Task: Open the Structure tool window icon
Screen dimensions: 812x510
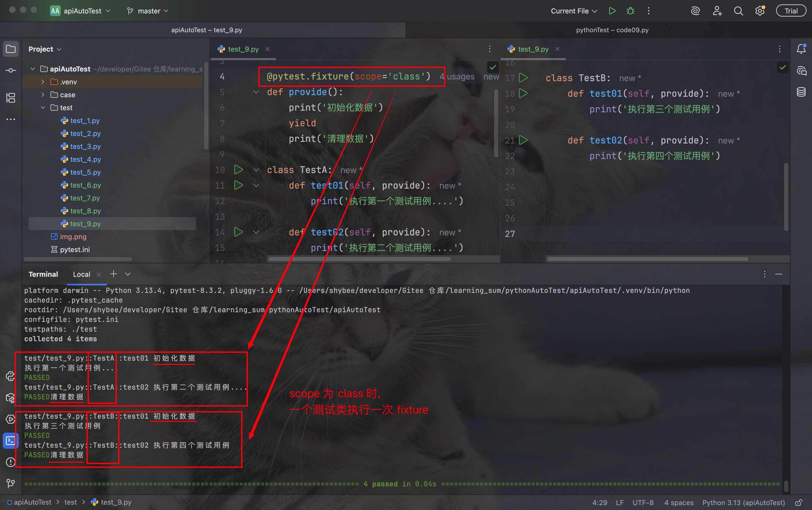Action: coord(11,98)
